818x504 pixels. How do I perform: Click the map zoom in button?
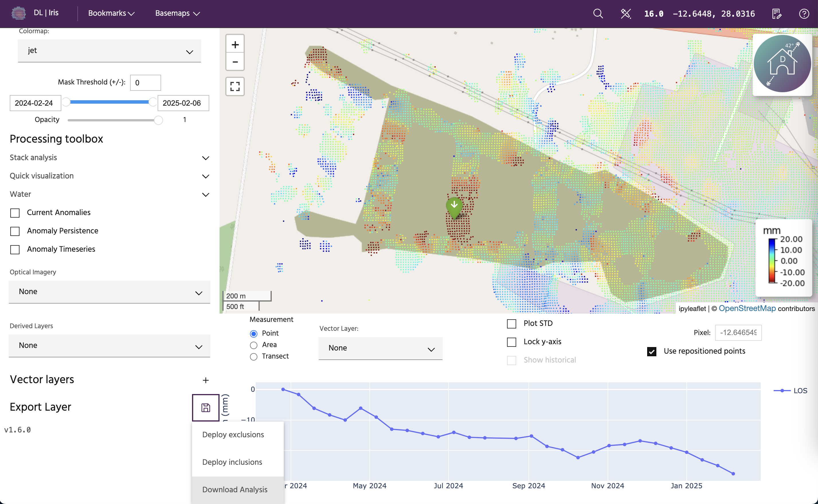(235, 44)
